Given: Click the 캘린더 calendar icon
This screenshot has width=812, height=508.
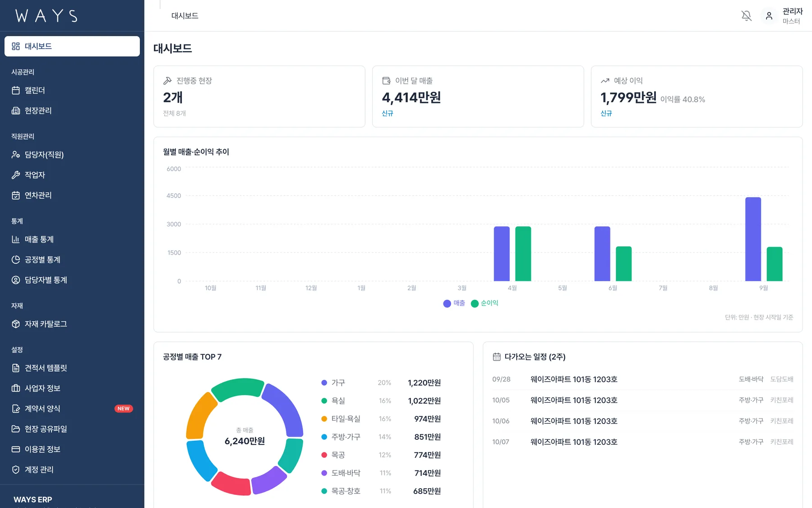Looking at the screenshot, I should click(16, 90).
